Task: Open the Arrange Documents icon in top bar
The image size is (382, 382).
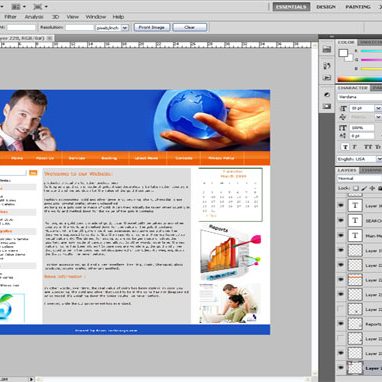Action: 18,6
